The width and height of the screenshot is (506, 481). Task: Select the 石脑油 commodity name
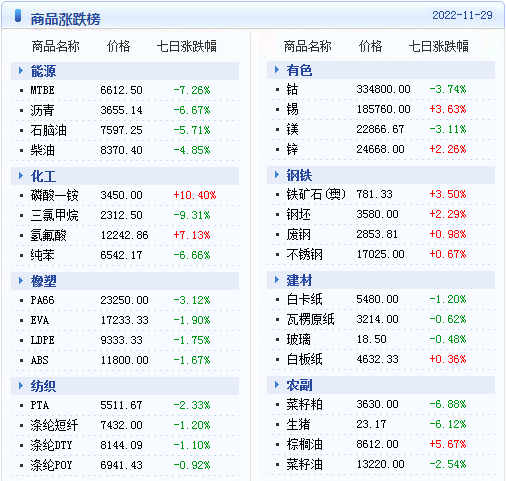click(48, 130)
